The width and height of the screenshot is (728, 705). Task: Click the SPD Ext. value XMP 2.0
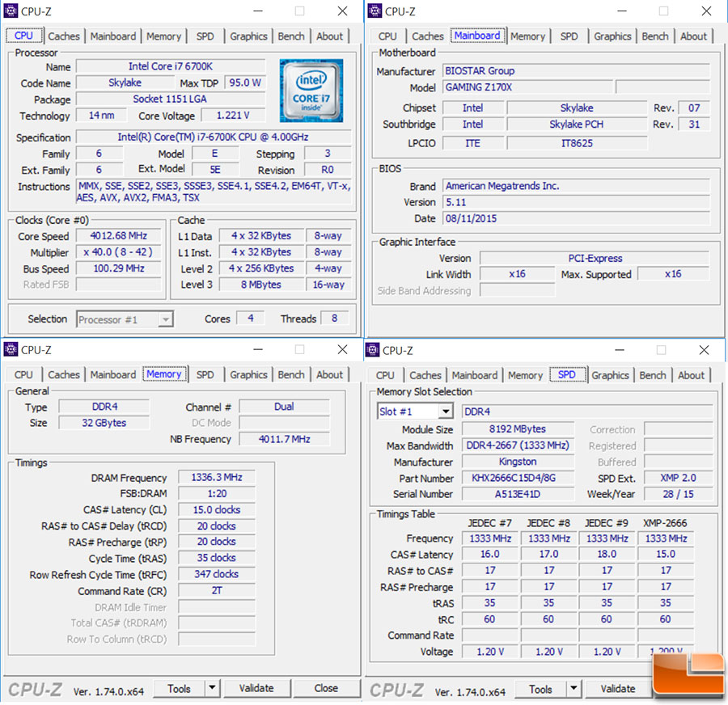point(679,478)
